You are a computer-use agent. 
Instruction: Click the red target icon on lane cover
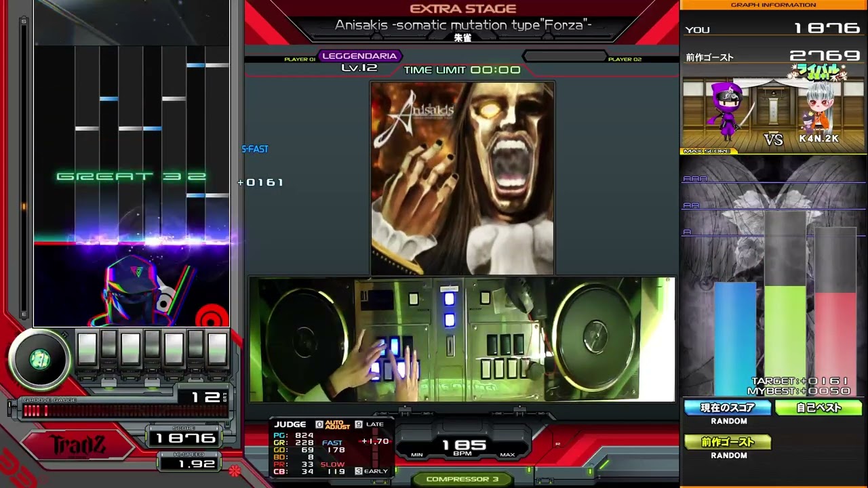pos(212,317)
